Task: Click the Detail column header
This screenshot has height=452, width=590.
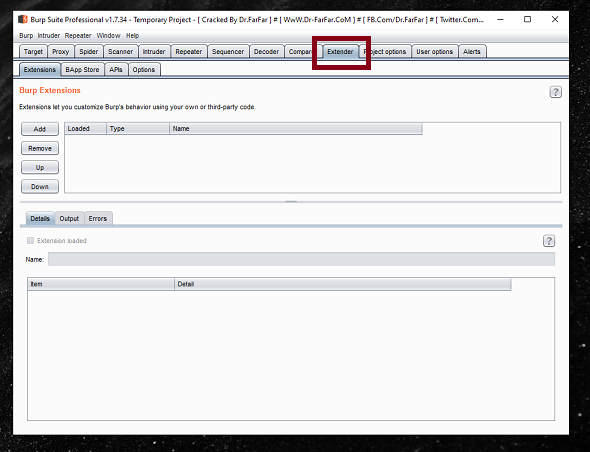Action: coord(342,284)
